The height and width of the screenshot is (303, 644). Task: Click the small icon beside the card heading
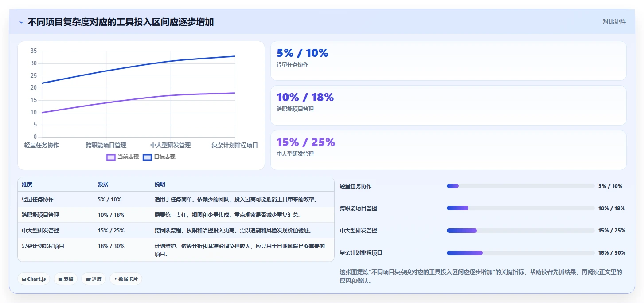[21, 22]
